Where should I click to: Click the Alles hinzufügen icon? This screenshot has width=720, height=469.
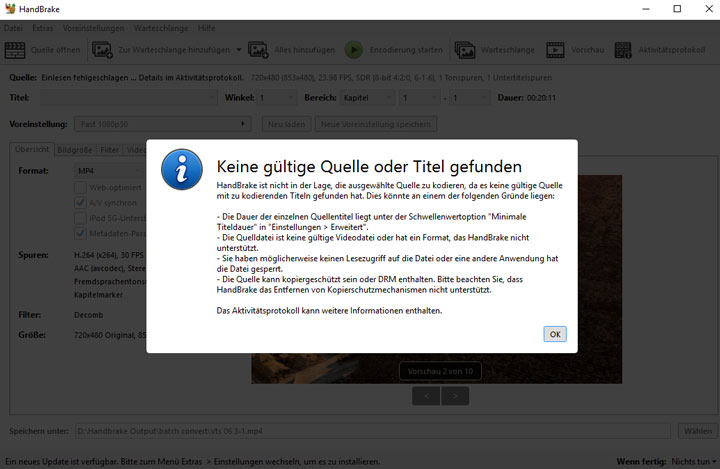[x=258, y=50]
